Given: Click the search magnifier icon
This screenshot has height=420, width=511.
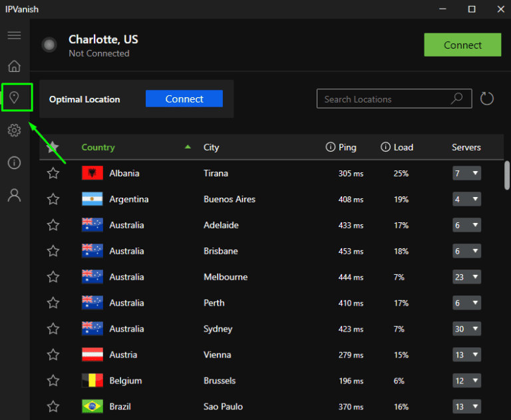Looking at the screenshot, I should [x=456, y=99].
